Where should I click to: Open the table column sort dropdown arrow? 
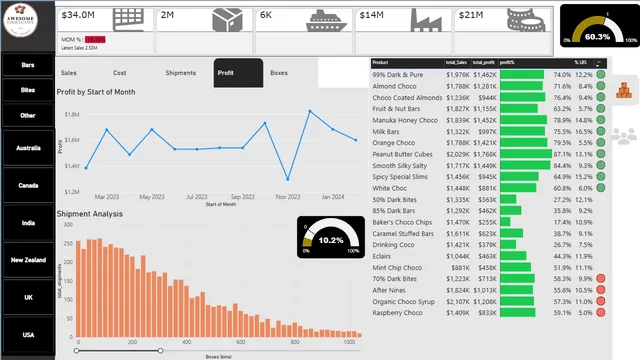[x=598, y=65]
